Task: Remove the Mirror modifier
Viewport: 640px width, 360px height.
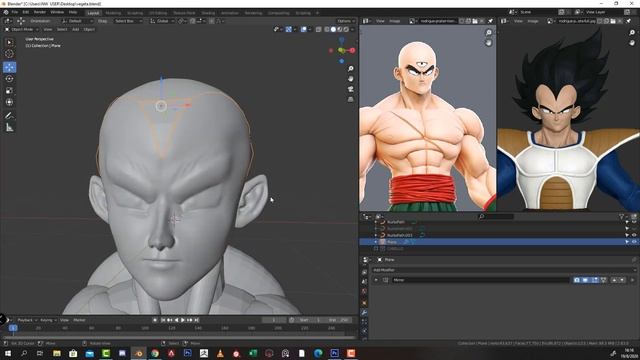Action: [632, 280]
